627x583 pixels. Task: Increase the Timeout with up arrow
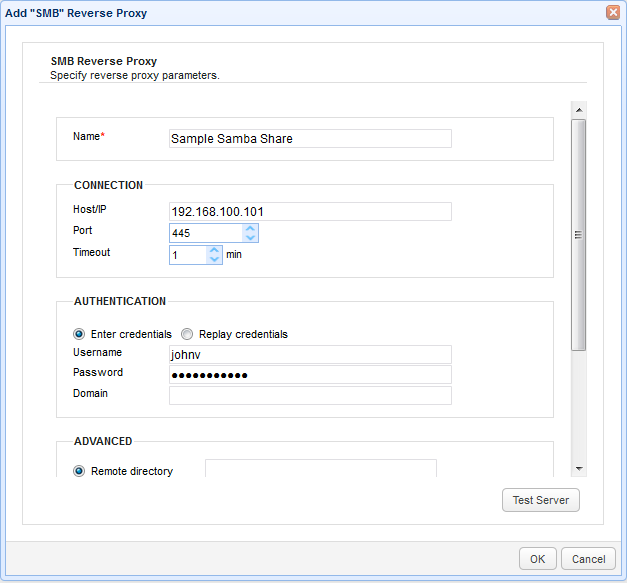(214, 250)
